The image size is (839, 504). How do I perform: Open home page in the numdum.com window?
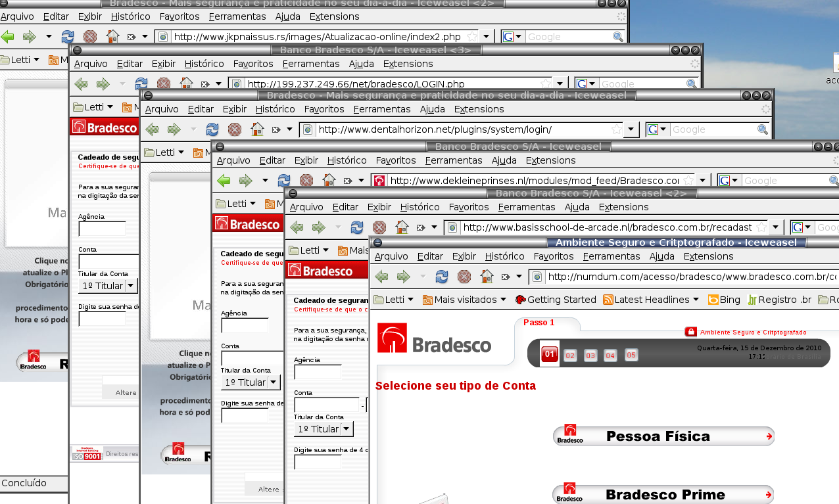click(x=487, y=276)
